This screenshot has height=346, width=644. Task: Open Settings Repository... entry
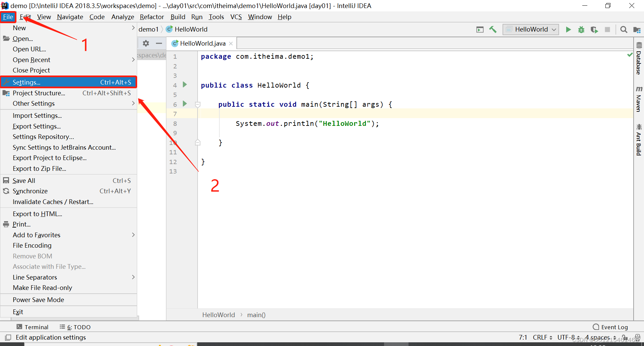tap(69, 137)
